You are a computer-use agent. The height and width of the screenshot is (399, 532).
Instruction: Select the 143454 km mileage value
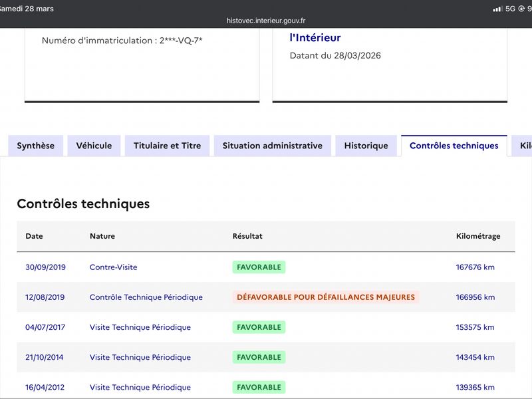[475, 357]
